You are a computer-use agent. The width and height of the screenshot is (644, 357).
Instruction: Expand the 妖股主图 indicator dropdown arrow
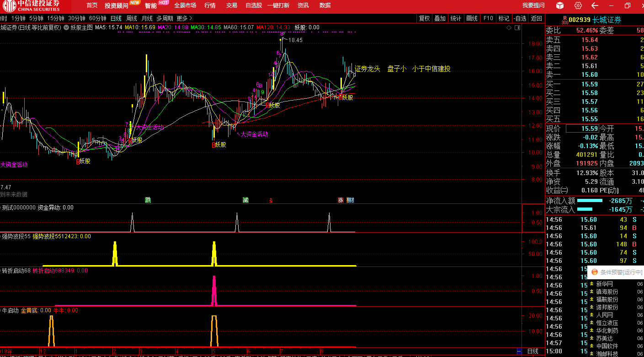click(66, 27)
